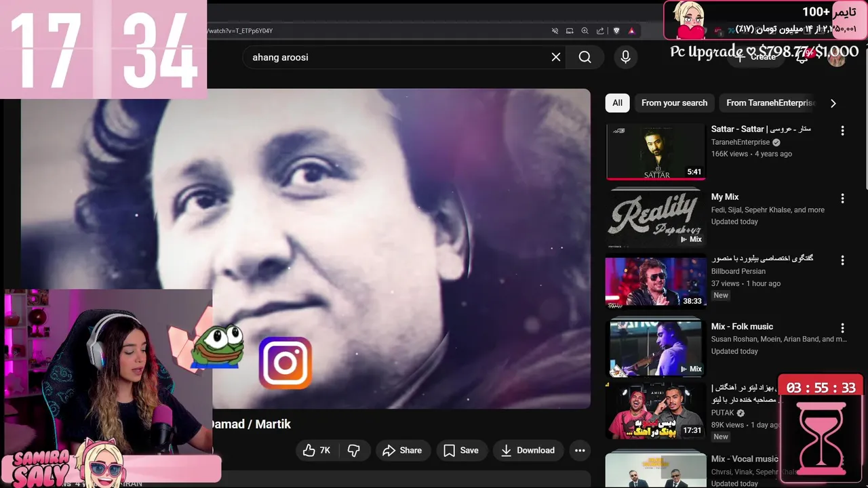Save the video to a playlist
868x488 pixels.
[x=461, y=450]
